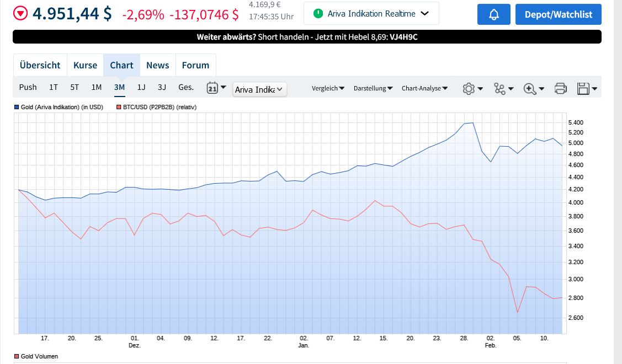Open the Forum tab
The image size is (622, 364).
coord(195,65)
